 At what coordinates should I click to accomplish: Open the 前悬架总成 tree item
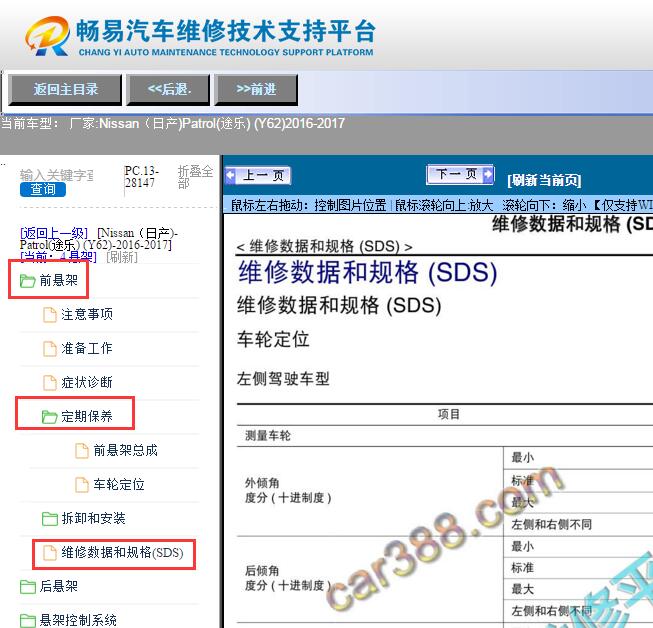(125, 451)
